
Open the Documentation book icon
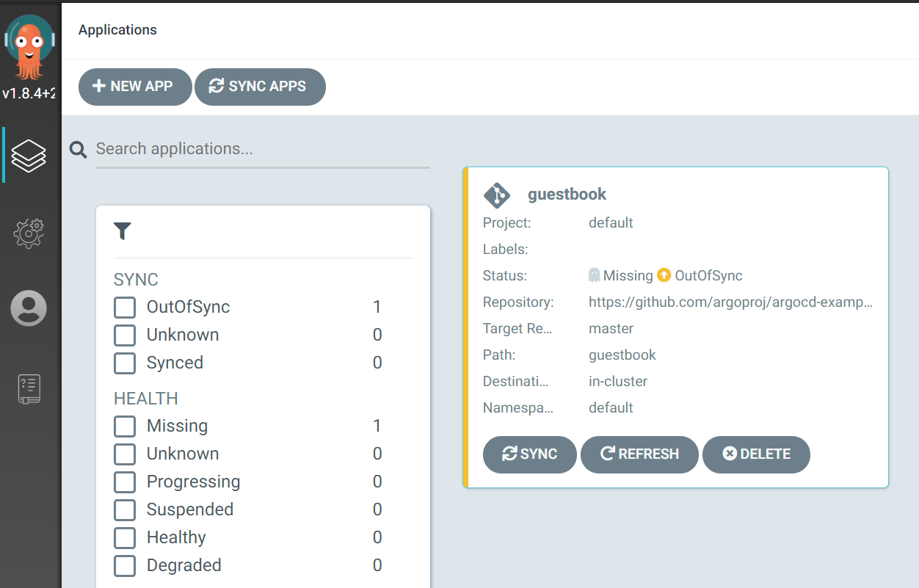coord(29,389)
